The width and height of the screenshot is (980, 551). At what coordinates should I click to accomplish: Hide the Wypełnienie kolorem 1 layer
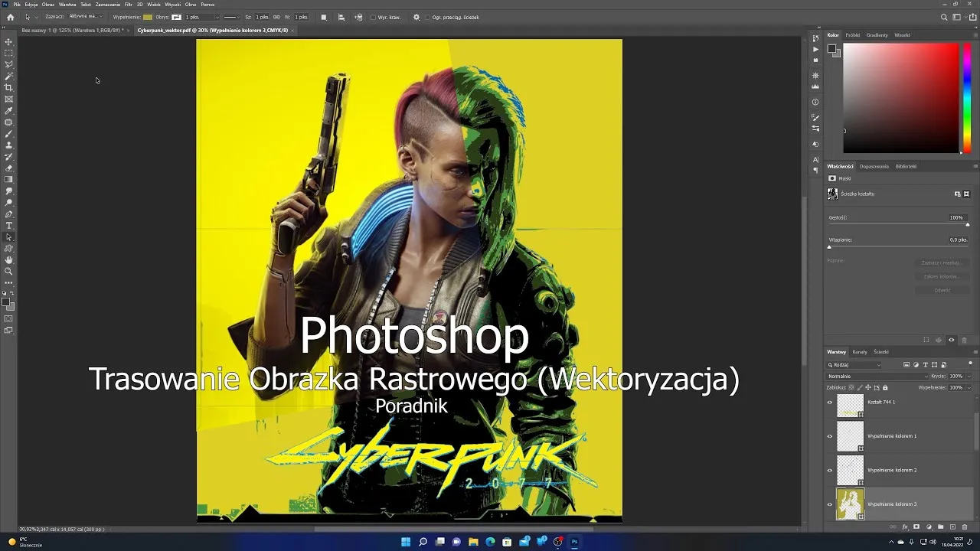[x=829, y=436]
